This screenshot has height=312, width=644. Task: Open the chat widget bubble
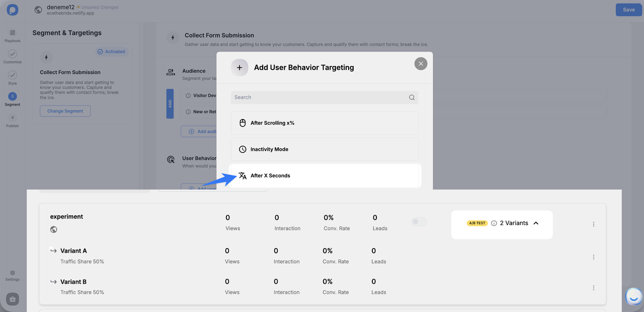[x=634, y=296]
